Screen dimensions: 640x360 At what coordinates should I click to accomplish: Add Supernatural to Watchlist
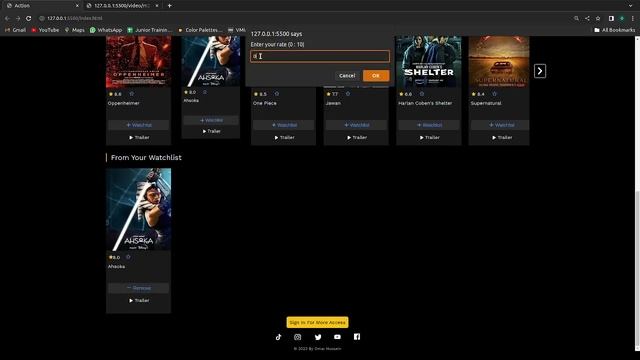[500, 125]
